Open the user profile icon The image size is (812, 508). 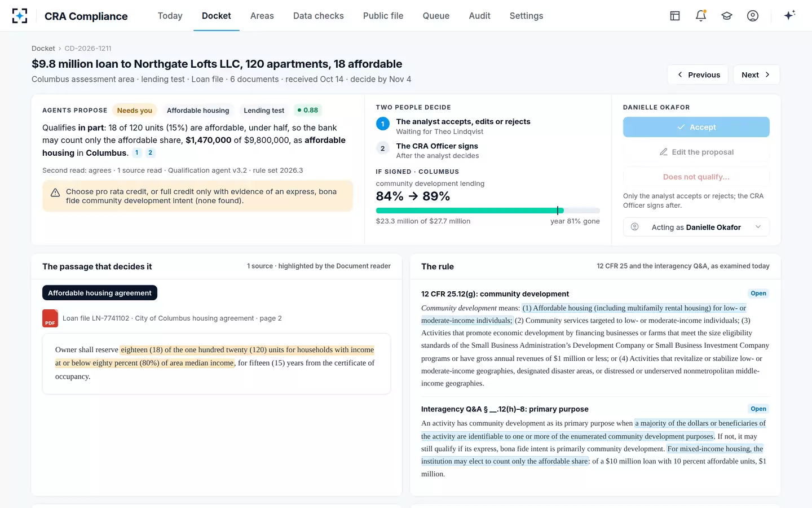point(753,16)
